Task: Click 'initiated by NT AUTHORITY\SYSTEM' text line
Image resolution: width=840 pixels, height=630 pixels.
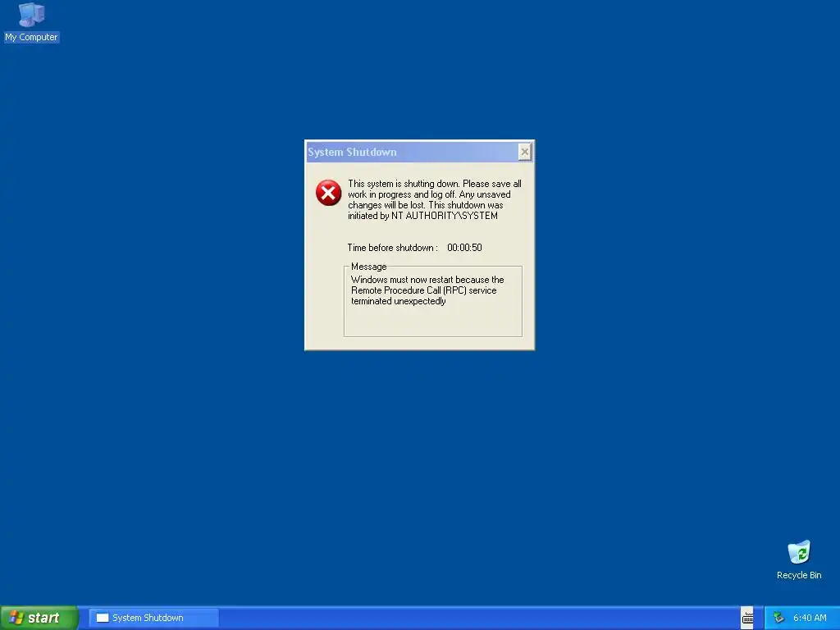Action: (x=422, y=216)
